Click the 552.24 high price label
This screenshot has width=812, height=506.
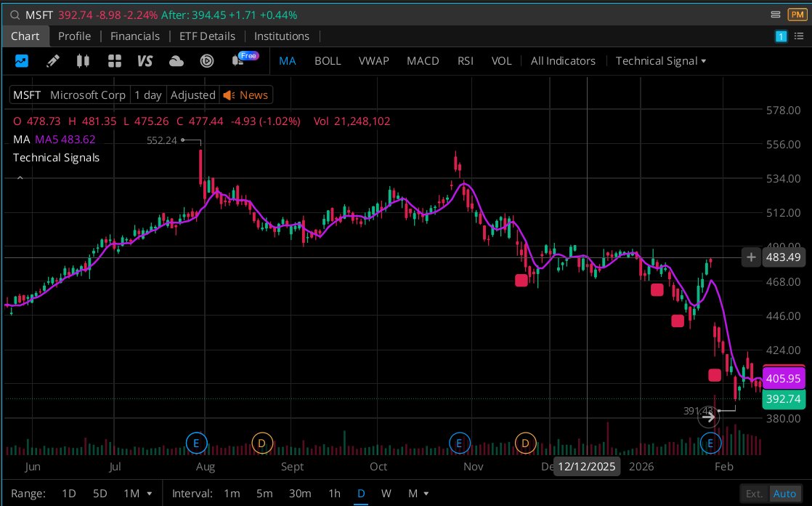tap(161, 140)
